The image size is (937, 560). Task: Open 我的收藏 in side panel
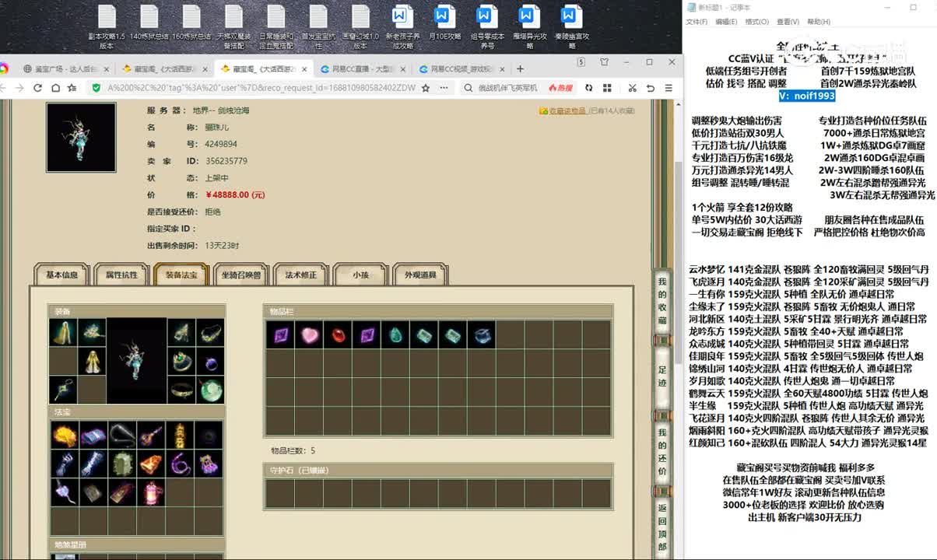662,300
